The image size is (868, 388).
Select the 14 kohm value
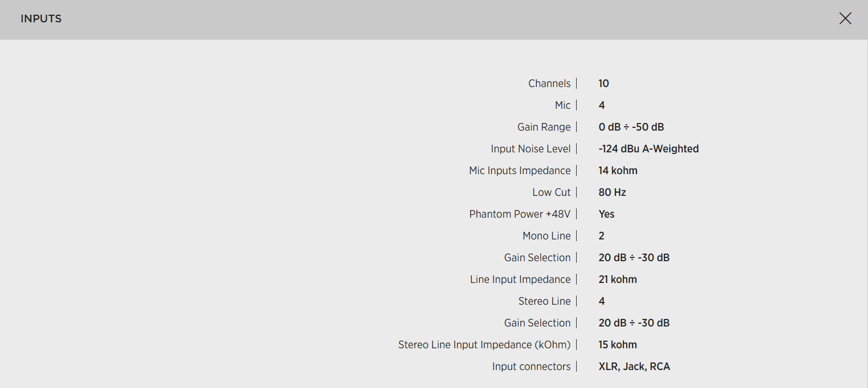point(617,170)
